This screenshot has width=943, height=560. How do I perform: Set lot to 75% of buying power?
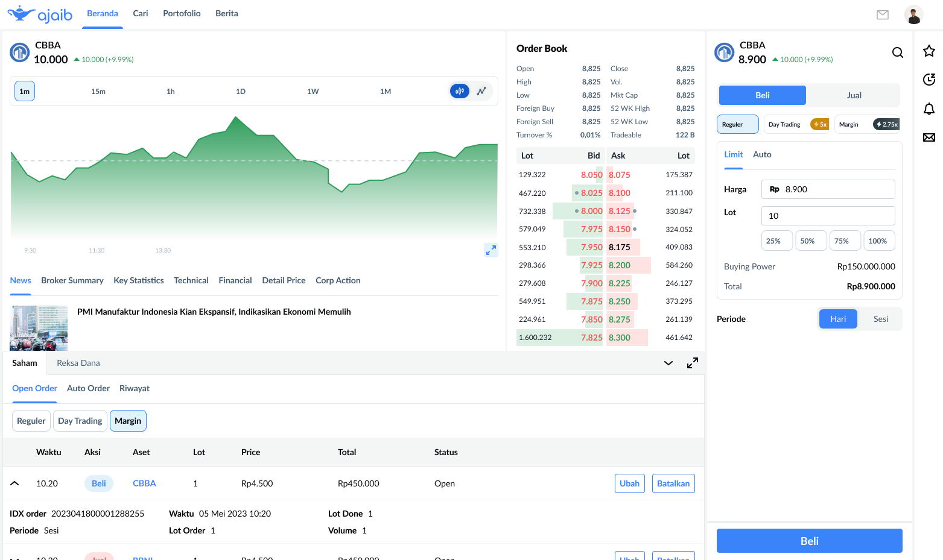(x=845, y=241)
